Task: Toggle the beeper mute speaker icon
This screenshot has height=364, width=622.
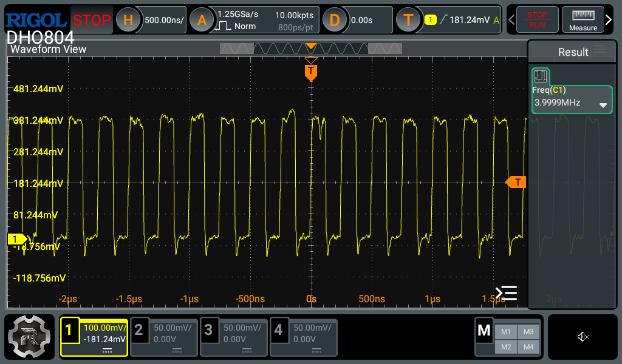Action: 583,337
